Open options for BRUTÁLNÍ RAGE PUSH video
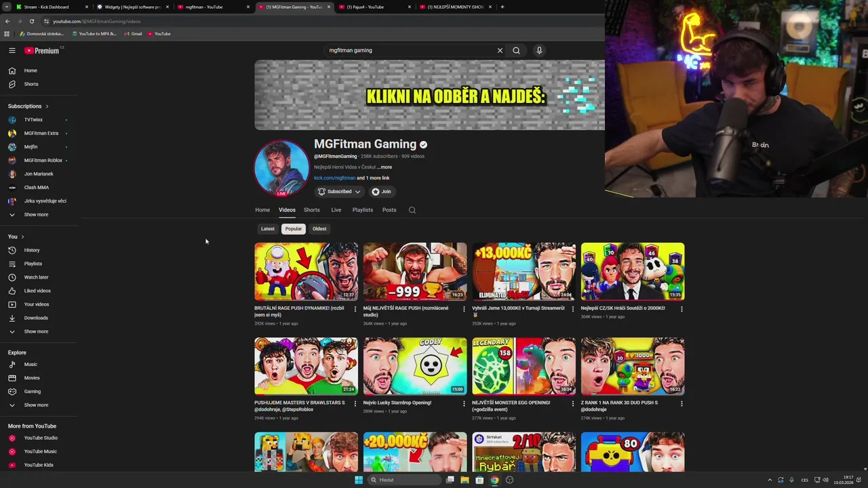The image size is (868, 488). click(x=355, y=309)
